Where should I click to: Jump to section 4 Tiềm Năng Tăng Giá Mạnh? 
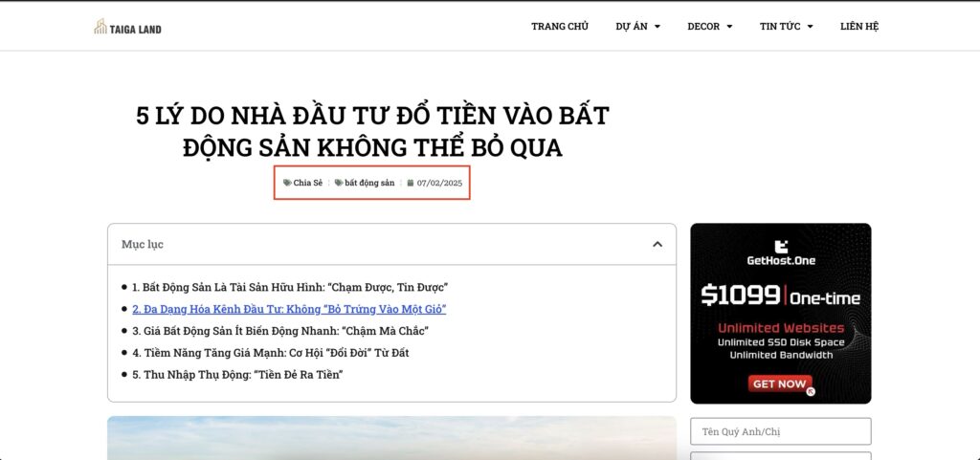270,353
